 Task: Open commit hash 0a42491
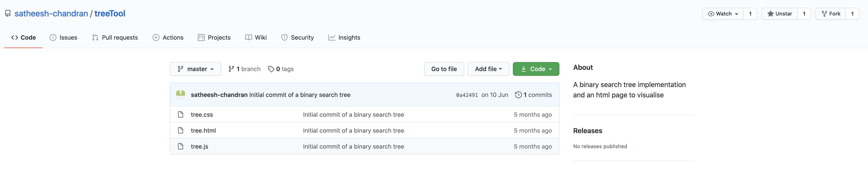(467, 95)
